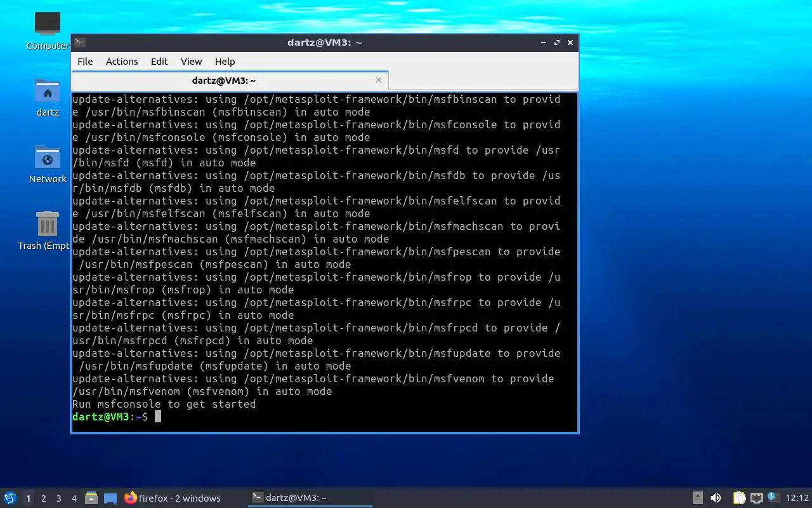Select the dartz@VM3 terminal taskbar entry
The width and height of the screenshot is (812, 508).
tap(310, 498)
